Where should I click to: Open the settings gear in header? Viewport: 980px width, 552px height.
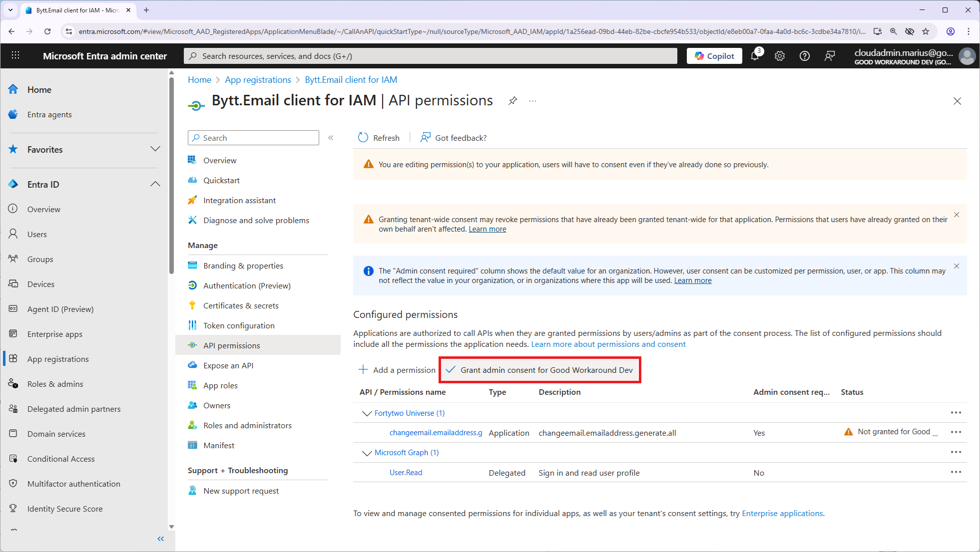pyautogui.click(x=779, y=56)
